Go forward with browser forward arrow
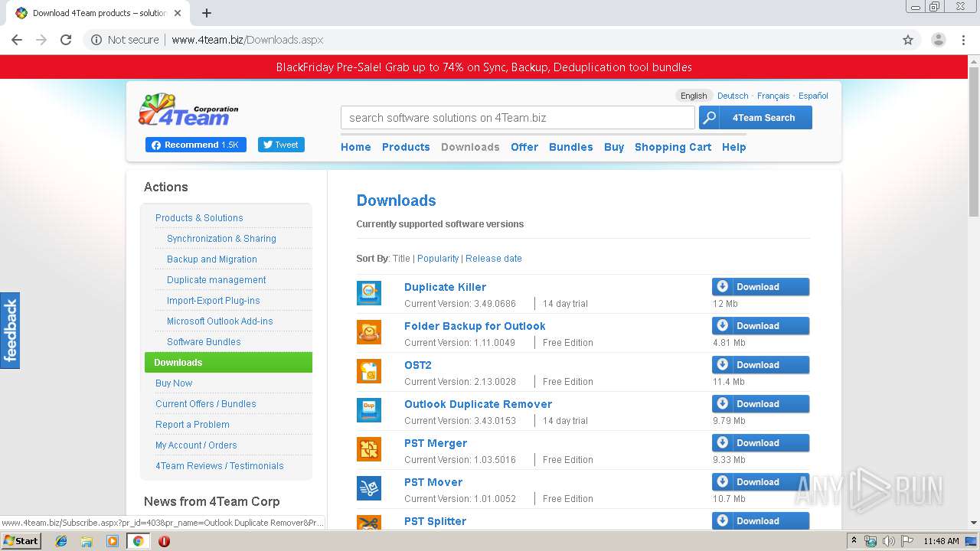 41,40
